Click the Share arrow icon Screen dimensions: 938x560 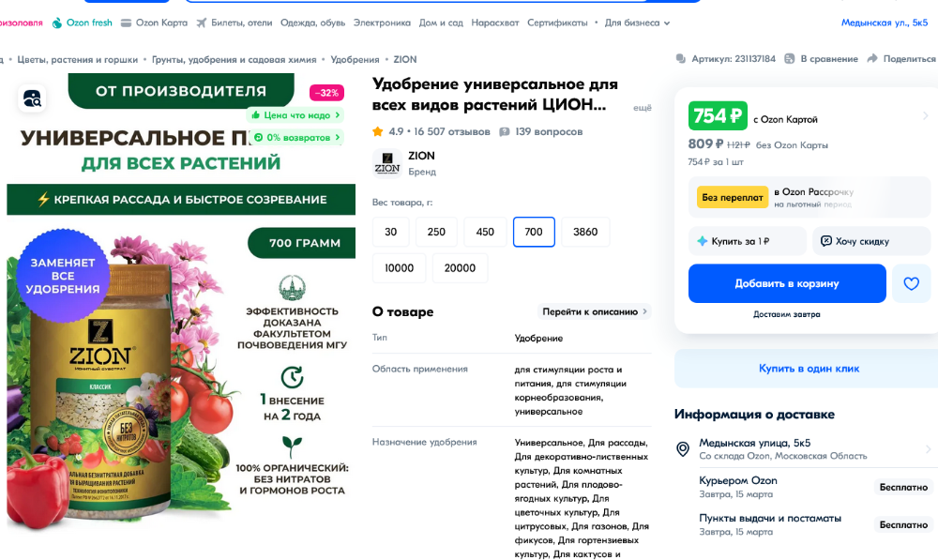pos(872,59)
